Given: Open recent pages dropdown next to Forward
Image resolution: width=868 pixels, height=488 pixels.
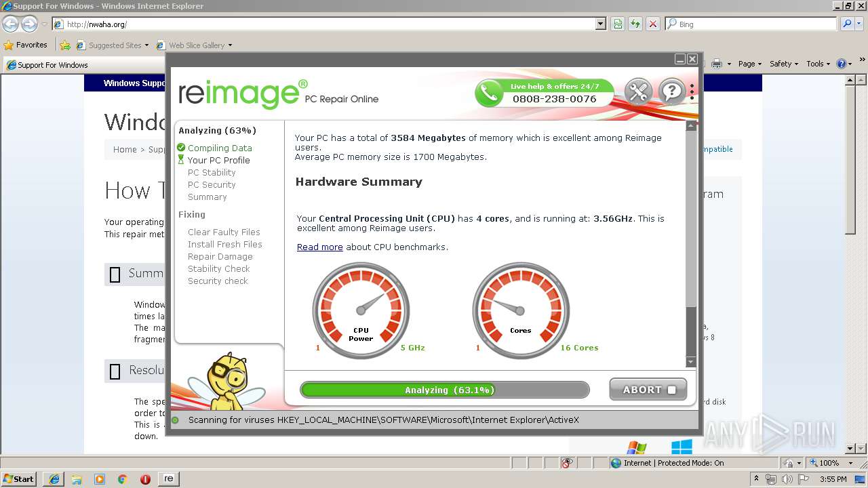Looking at the screenshot, I should coord(44,24).
